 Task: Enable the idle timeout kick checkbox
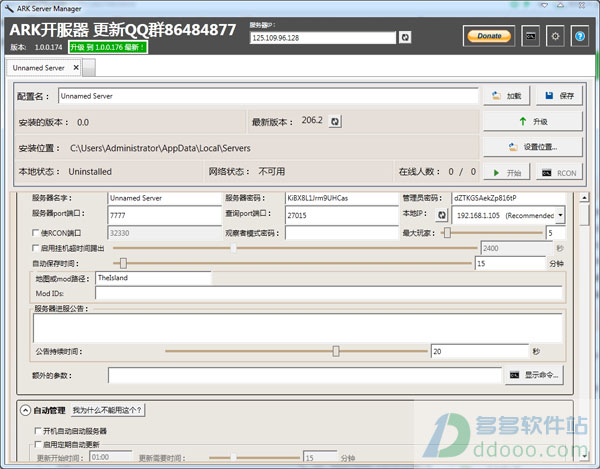[36, 248]
